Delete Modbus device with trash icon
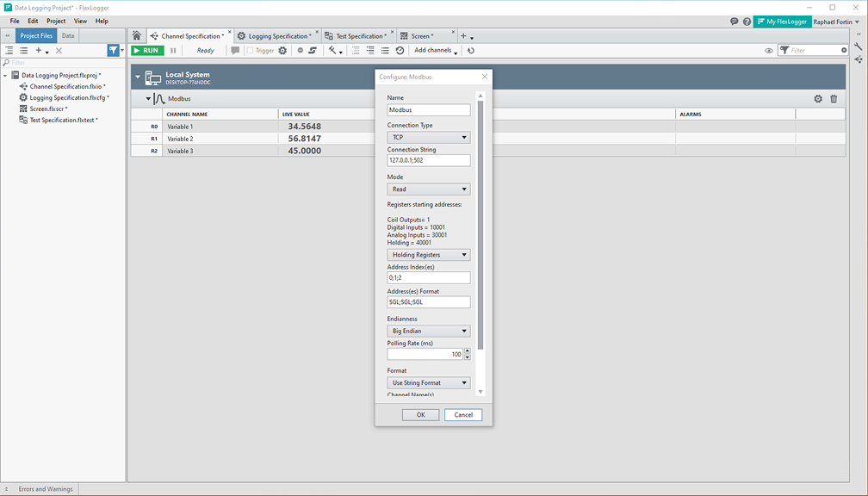Viewport: 868px width, 496px height. [x=834, y=98]
